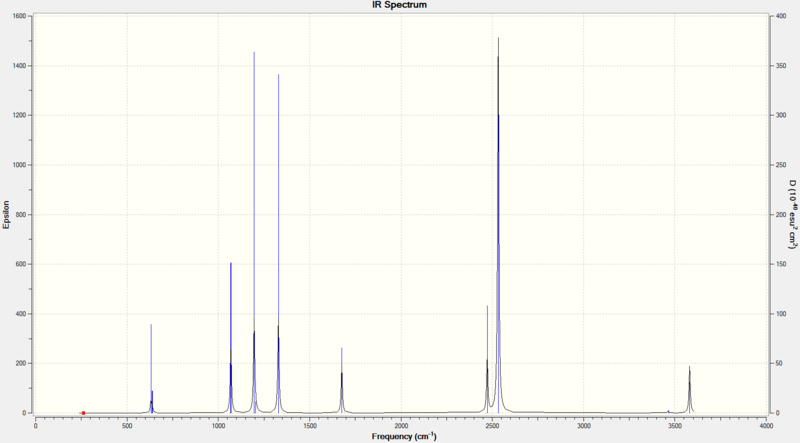
Task: Select the 250 tick on right D axis
Action: (x=781, y=165)
